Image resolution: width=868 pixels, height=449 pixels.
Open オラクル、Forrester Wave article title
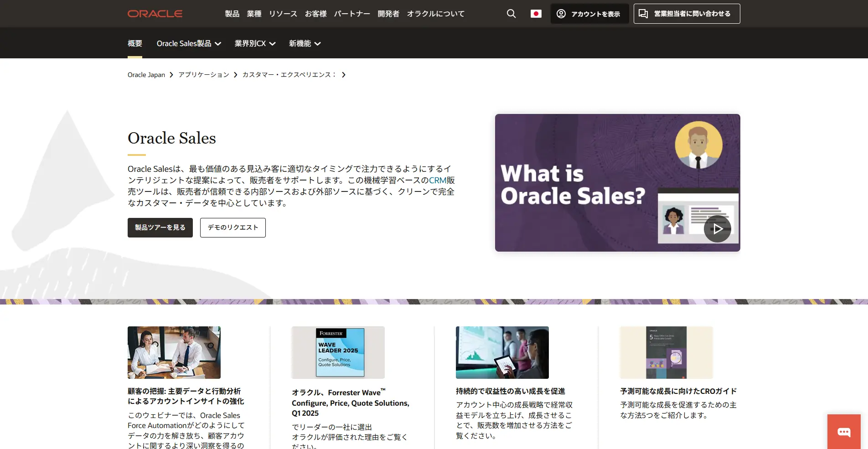coord(351,403)
